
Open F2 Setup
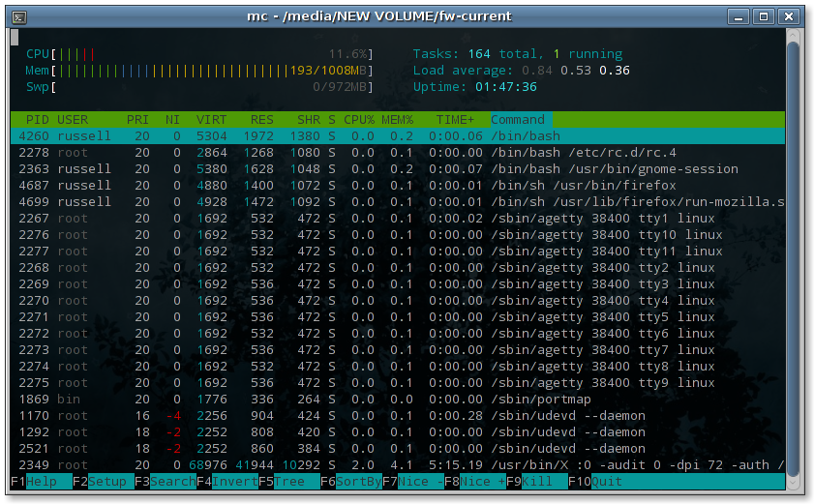104,482
